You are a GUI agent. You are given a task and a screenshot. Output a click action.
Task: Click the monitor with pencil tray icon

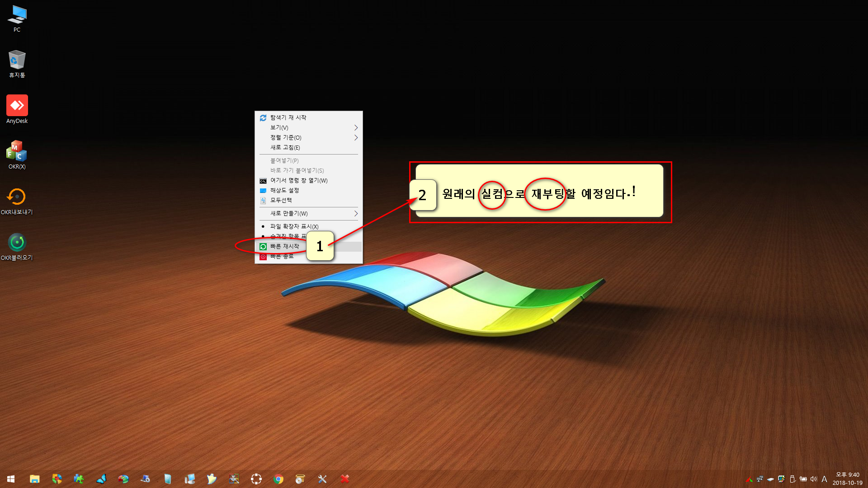tap(782, 479)
